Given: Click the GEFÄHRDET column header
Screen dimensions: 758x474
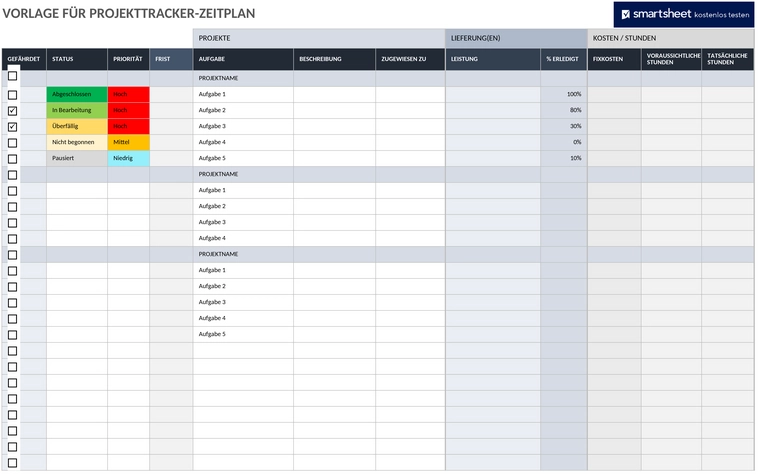Looking at the screenshot, I should pos(24,59).
